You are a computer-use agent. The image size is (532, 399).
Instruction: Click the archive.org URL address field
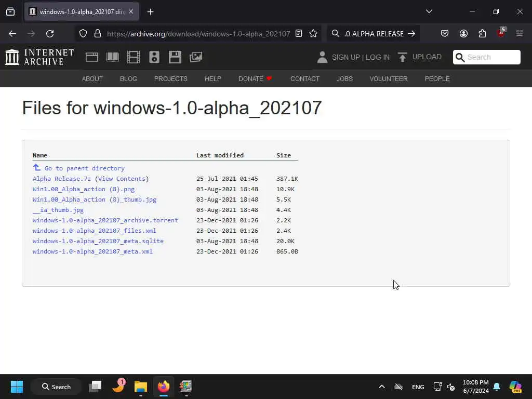click(198, 34)
